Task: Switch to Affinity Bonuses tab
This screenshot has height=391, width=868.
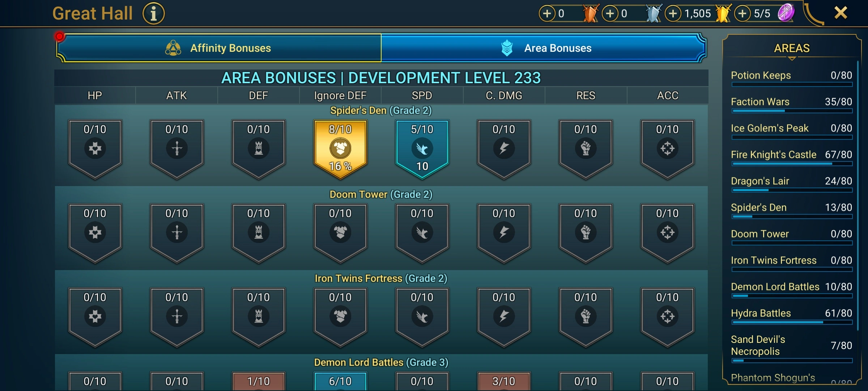Action: coord(219,48)
